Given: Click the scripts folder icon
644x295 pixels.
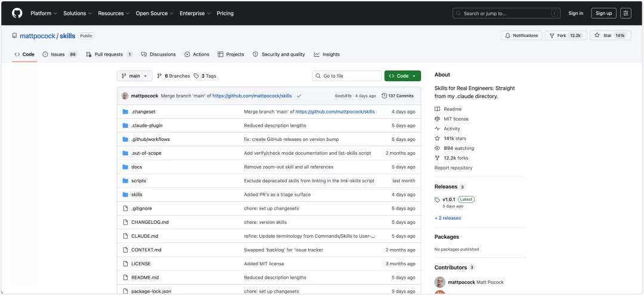Looking at the screenshot, I should tap(125, 180).
